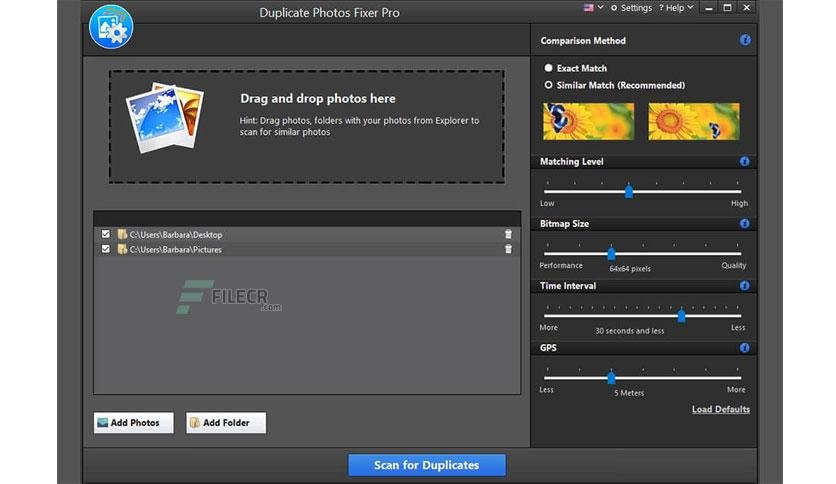Click the Bitmap Size info icon
This screenshot has height=484, width=836.
click(x=744, y=223)
